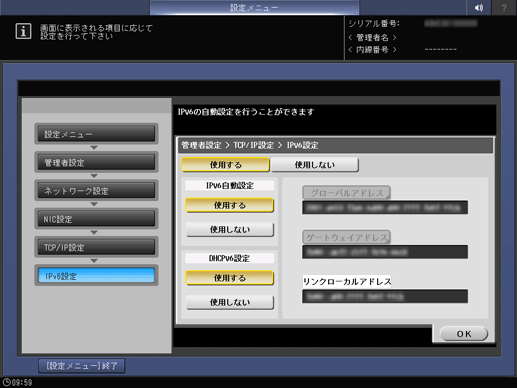
Task: Enable 使用する under DHCPv6設定
Action: [230, 278]
